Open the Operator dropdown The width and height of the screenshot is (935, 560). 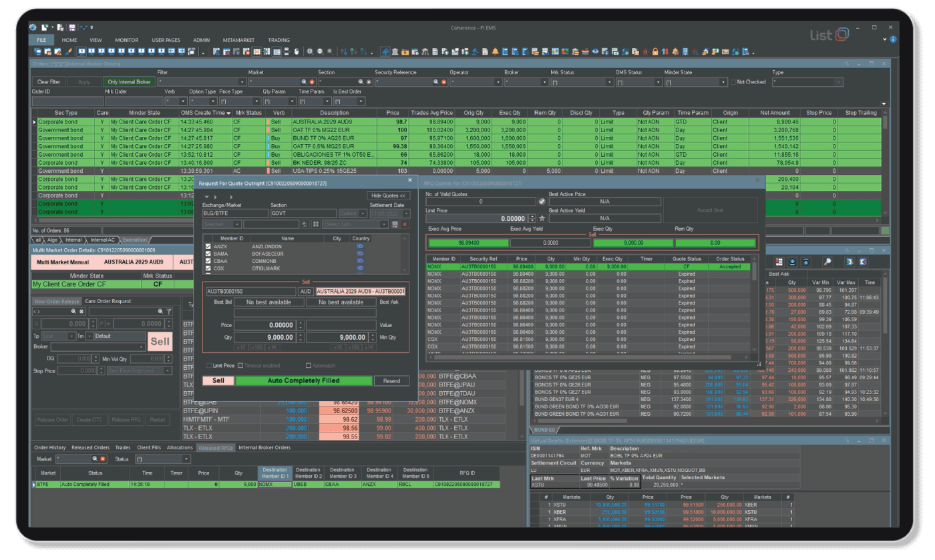(x=498, y=82)
